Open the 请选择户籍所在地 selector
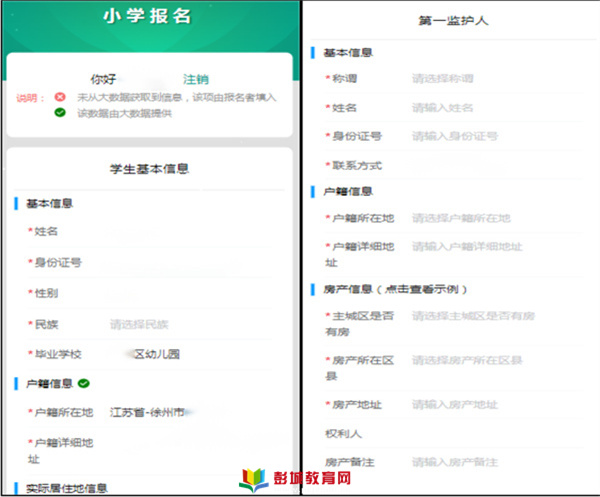The image size is (600, 497). 461,218
